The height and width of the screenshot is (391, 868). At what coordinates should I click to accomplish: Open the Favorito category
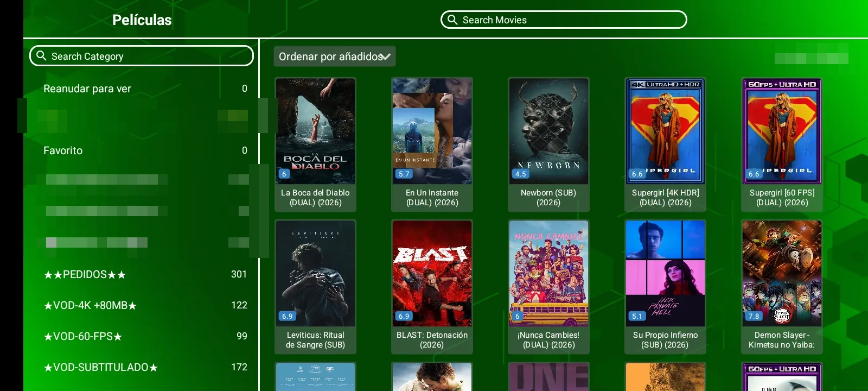tap(145, 150)
